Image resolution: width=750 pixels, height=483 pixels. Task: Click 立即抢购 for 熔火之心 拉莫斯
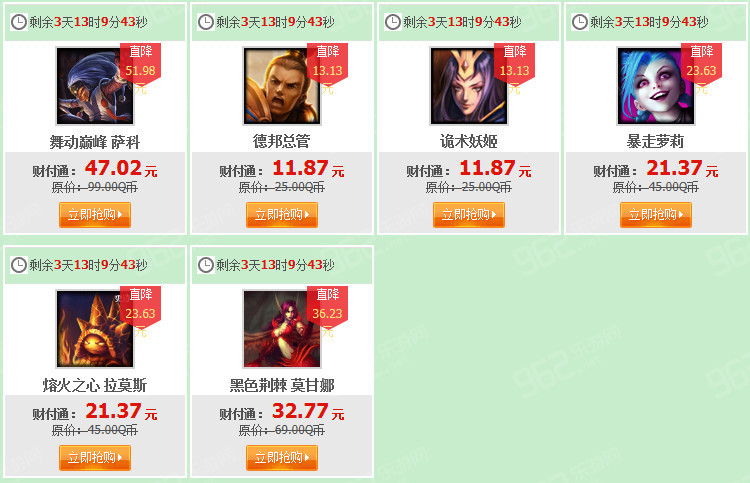95,458
